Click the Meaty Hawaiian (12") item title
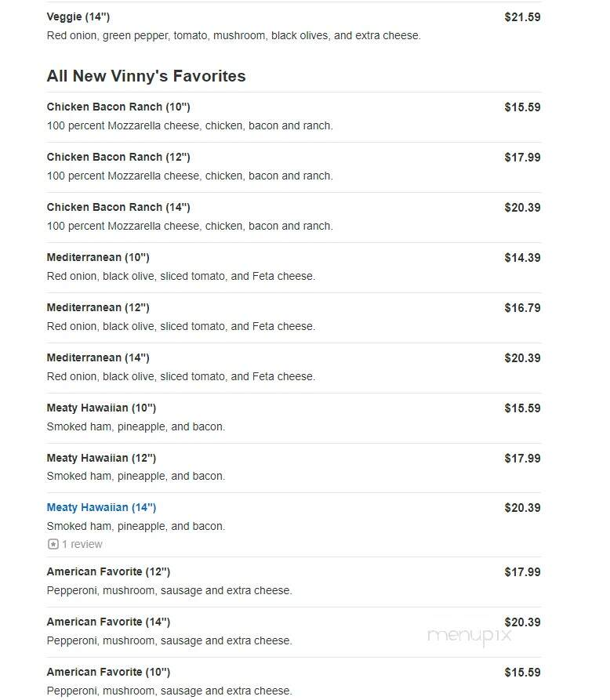The image size is (610, 700). tap(101, 458)
